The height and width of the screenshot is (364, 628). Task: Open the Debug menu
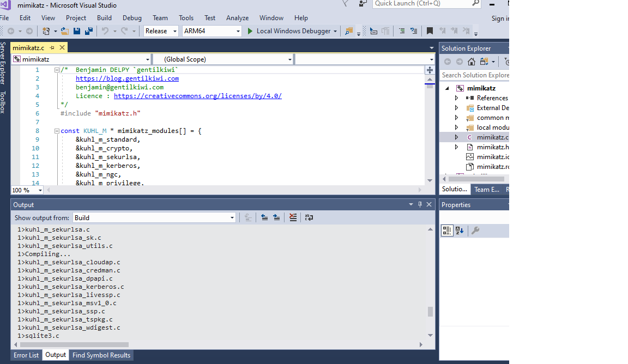pyautogui.click(x=132, y=17)
